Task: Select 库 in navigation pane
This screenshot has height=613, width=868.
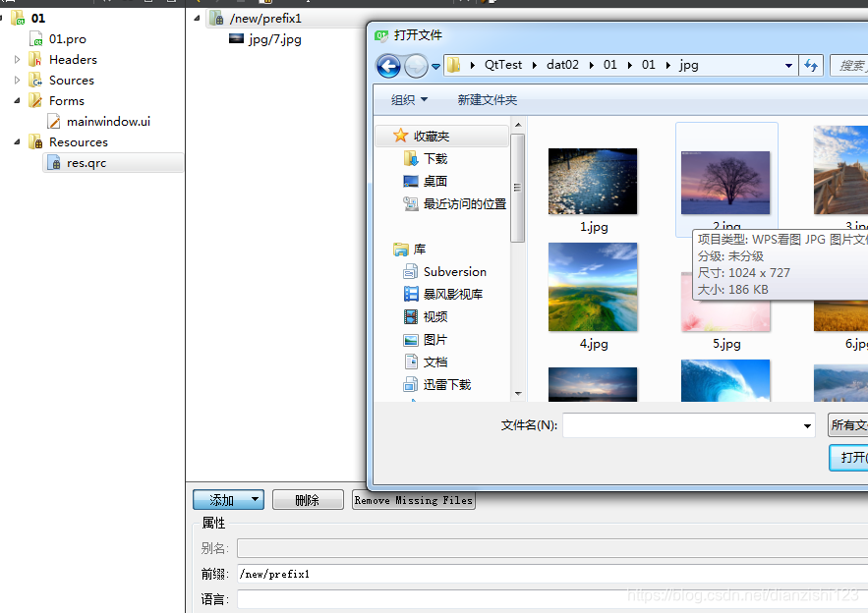Action: (419, 250)
